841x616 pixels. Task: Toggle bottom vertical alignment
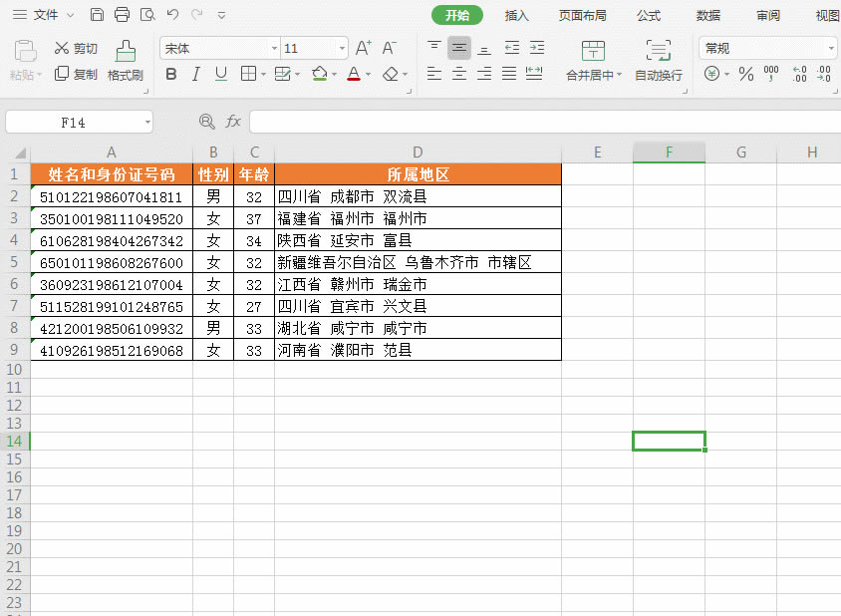484,50
